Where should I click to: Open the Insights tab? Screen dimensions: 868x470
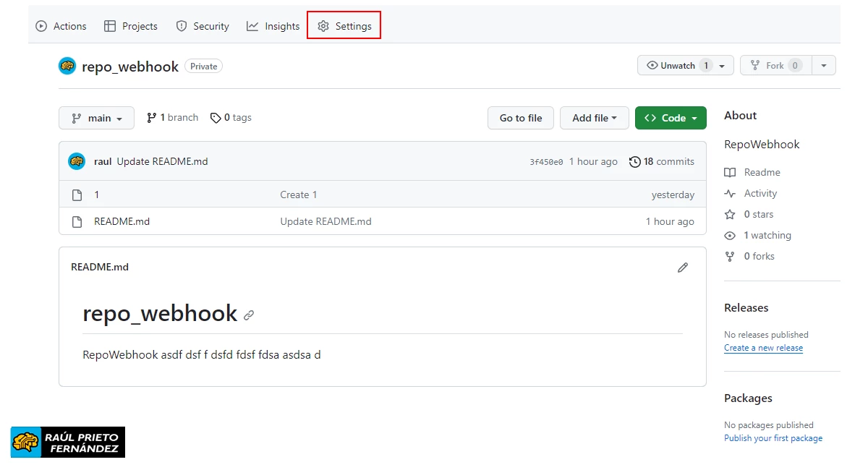pos(273,25)
